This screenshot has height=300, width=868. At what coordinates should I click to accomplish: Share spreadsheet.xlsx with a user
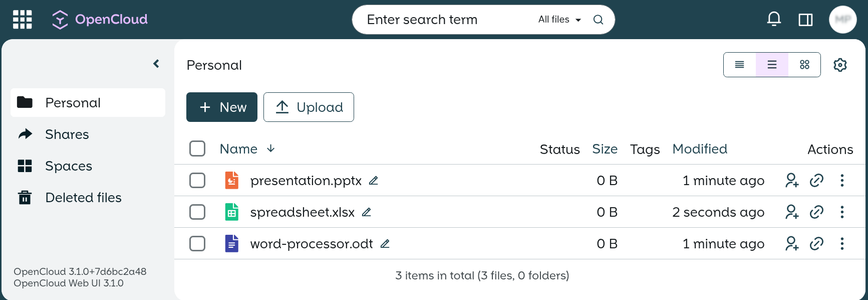(792, 212)
